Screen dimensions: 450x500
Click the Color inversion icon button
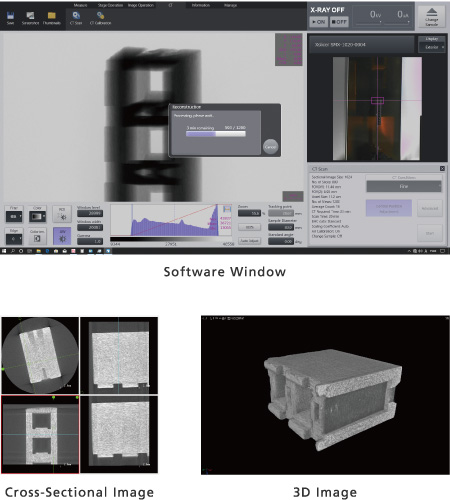(x=37, y=238)
